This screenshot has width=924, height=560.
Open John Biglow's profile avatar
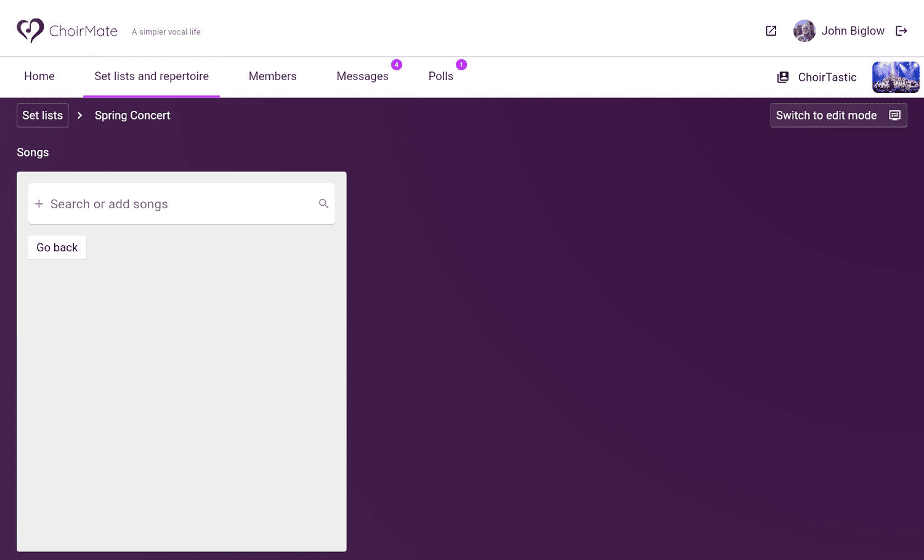pyautogui.click(x=804, y=31)
